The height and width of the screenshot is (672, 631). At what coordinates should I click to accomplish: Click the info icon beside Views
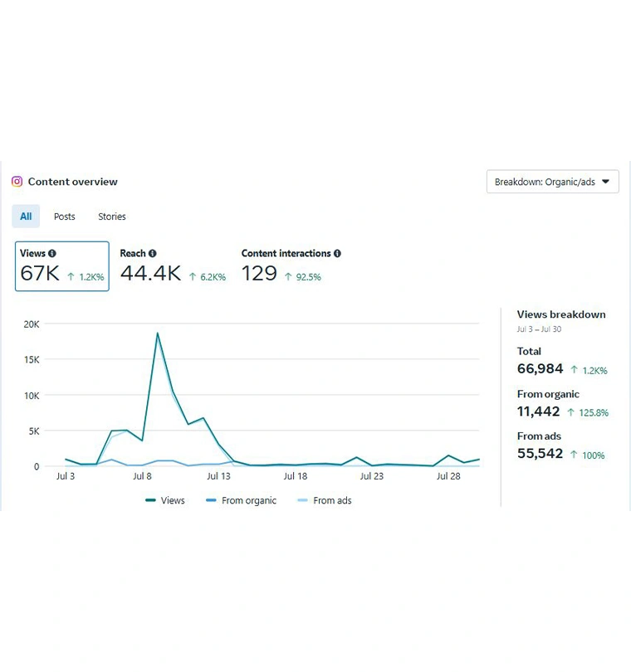tap(52, 254)
